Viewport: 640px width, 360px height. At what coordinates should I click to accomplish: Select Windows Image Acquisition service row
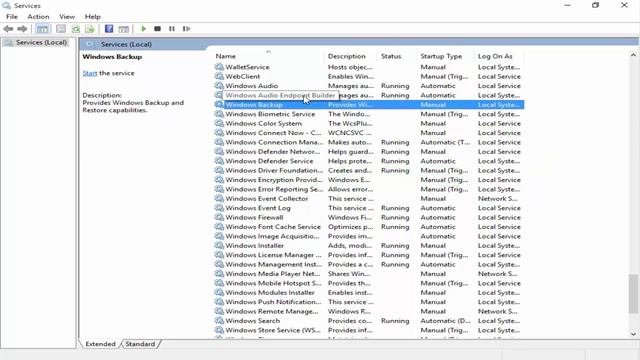pyautogui.click(x=369, y=236)
